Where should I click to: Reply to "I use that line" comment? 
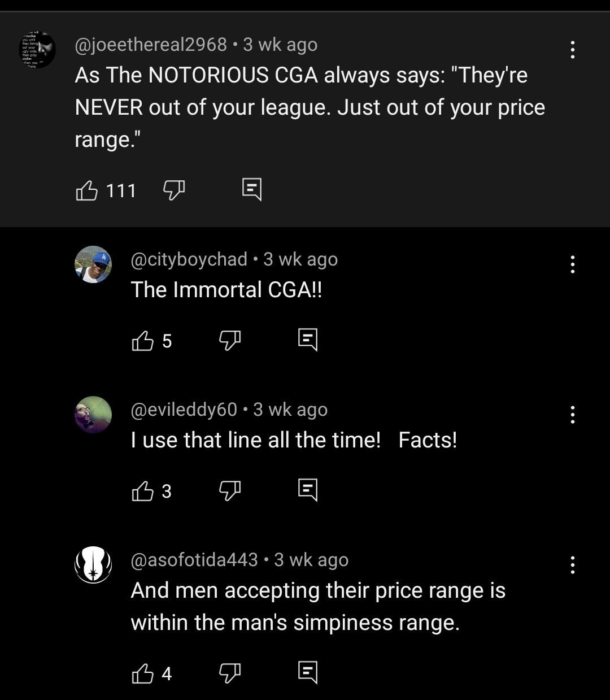tap(308, 490)
